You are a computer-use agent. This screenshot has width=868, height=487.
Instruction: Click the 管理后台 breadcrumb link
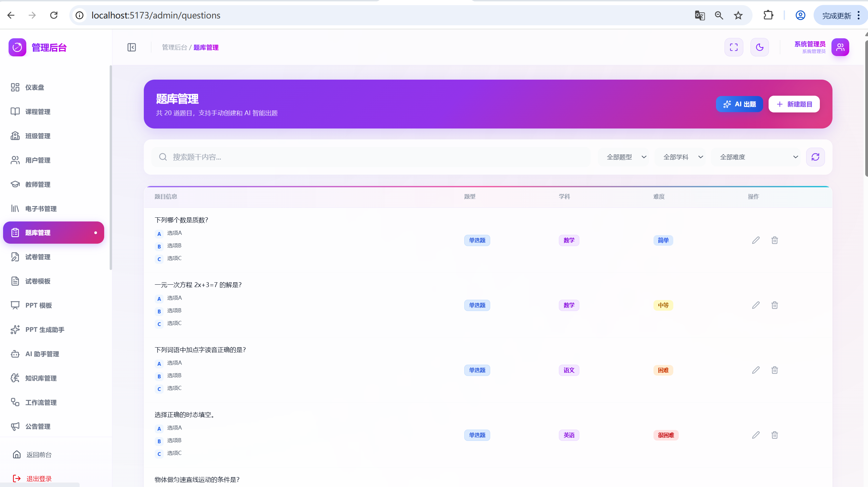click(x=174, y=47)
